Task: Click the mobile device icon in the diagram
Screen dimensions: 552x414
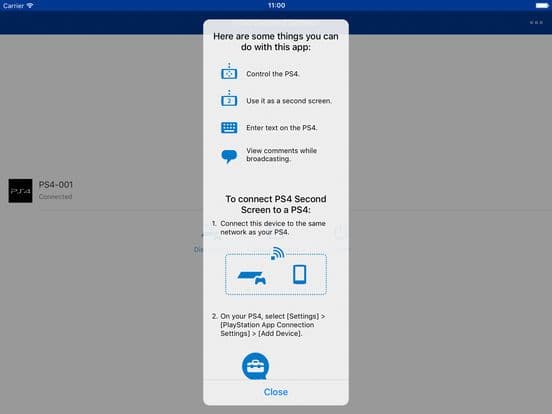Action: (x=300, y=274)
